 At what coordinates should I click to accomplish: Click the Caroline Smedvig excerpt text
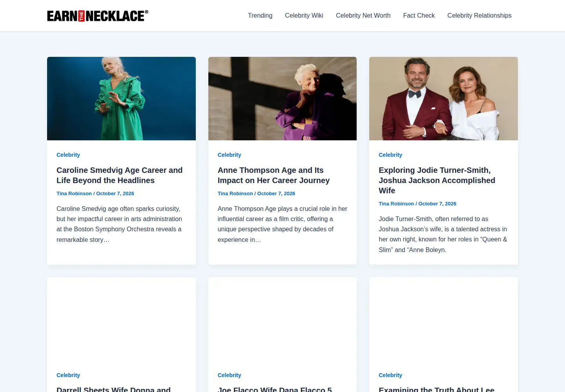tap(119, 224)
